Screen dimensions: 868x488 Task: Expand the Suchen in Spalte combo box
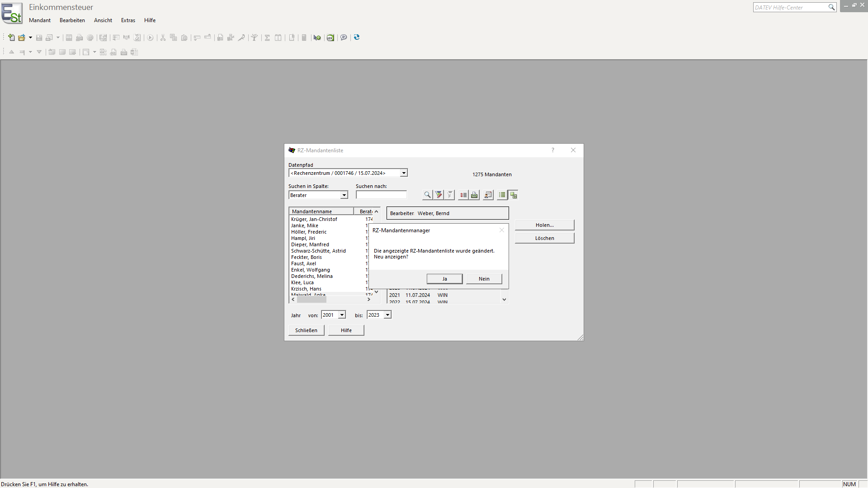pyautogui.click(x=344, y=195)
